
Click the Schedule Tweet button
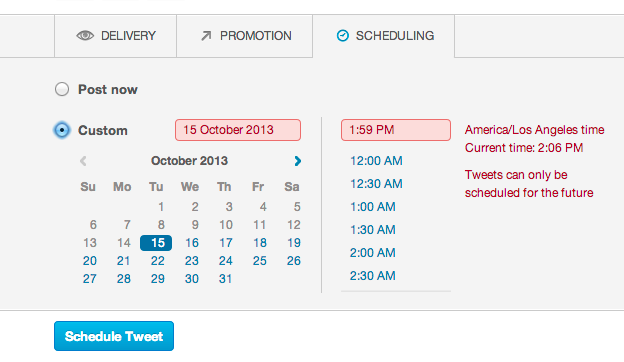(114, 336)
